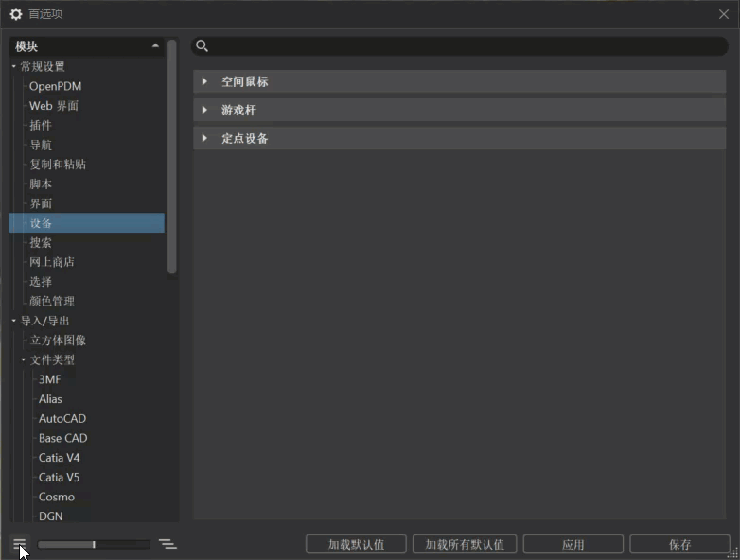Click the 应用 button
This screenshot has height=560, width=740.
coord(573,544)
